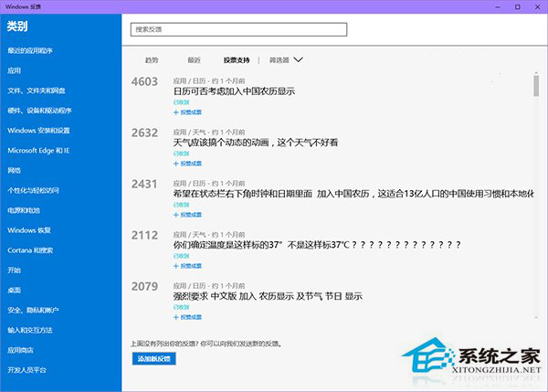Click the 类别 sidebar heading
The image size is (548, 392).
[17, 26]
